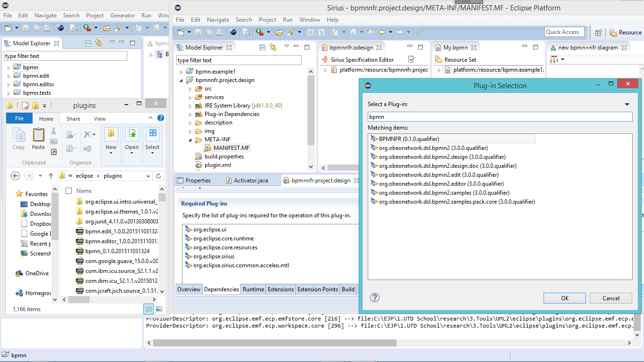Viewport: 644px width, 362px height.
Task: Click the explorer Back arrow in plugins window
Action: point(16,175)
